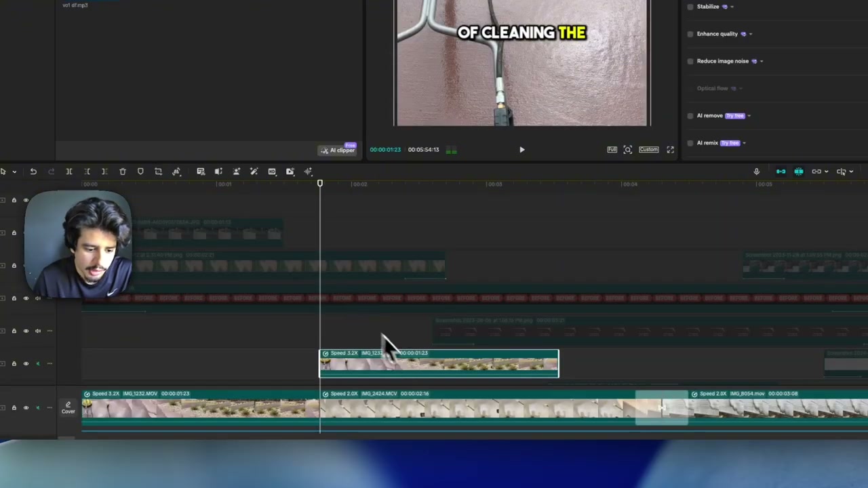Open the pointer tool mode dropdown arrow
Viewport: 868px width, 488px height.
click(x=14, y=171)
